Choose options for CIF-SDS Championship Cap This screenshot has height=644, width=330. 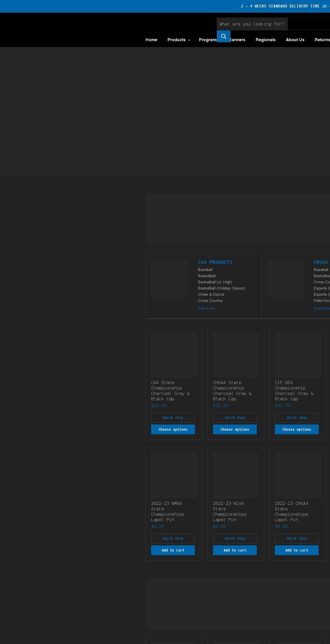point(297,429)
